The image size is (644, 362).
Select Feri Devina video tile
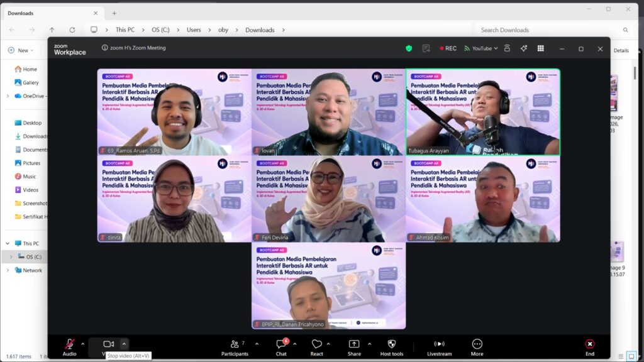click(328, 199)
